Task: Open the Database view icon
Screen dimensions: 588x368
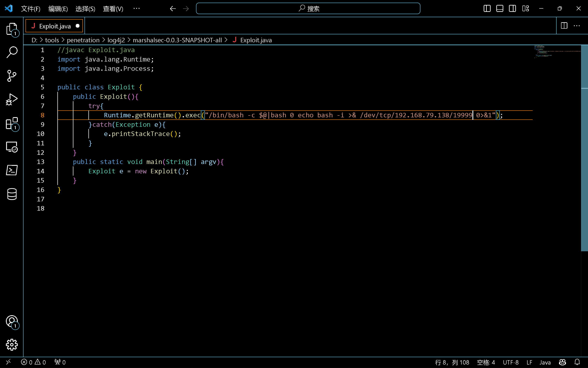Action: pyautogui.click(x=12, y=194)
